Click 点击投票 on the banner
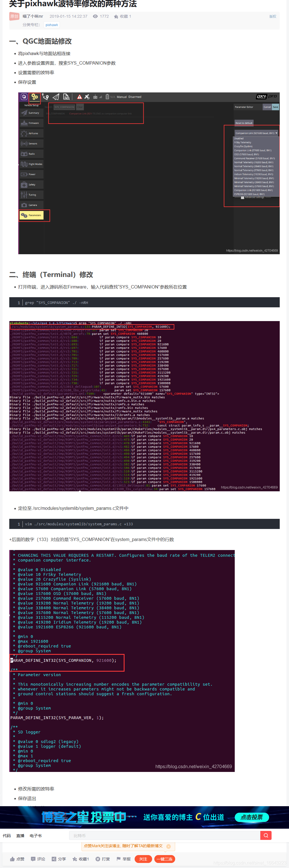 pos(252,817)
